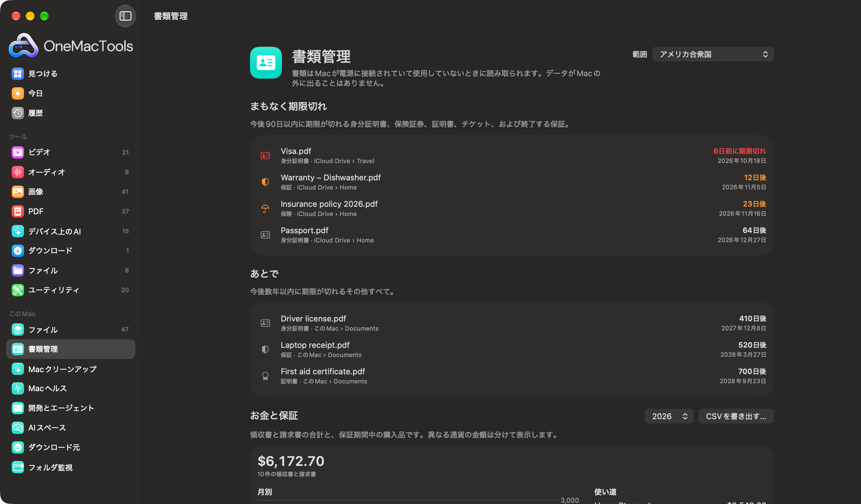Open ファイル under このMac section
Image resolution: width=861 pixels, height=504 pixels.
click(71, 329)
